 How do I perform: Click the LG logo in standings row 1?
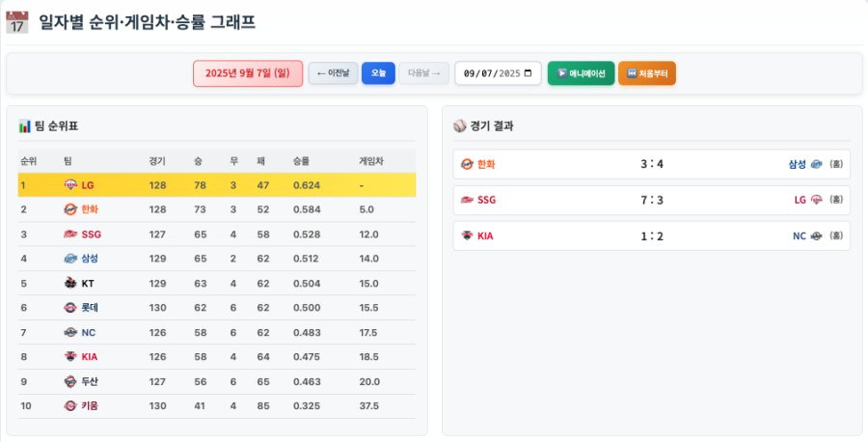pos(70,185)
